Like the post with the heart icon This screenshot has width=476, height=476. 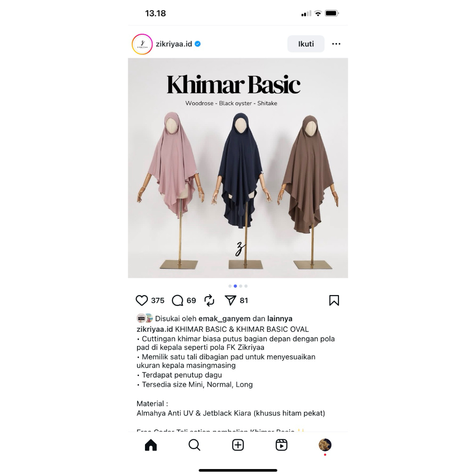pos(141,301)
